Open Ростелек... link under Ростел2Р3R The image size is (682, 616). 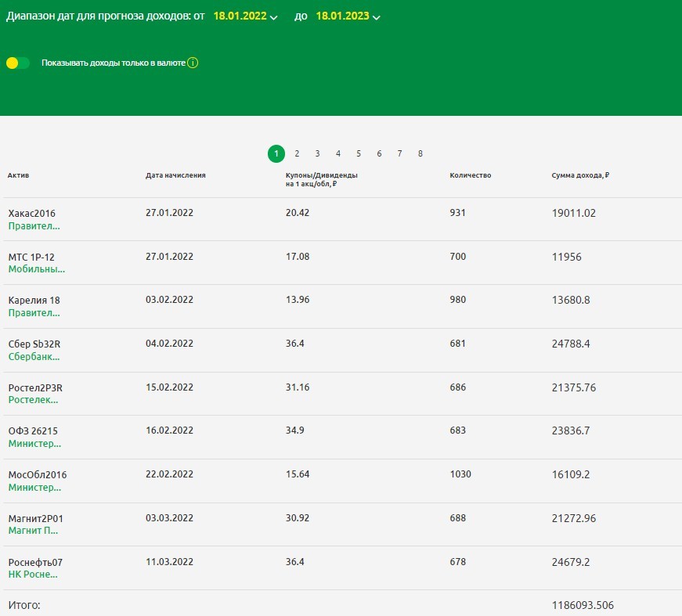click(x=33, y=400)
